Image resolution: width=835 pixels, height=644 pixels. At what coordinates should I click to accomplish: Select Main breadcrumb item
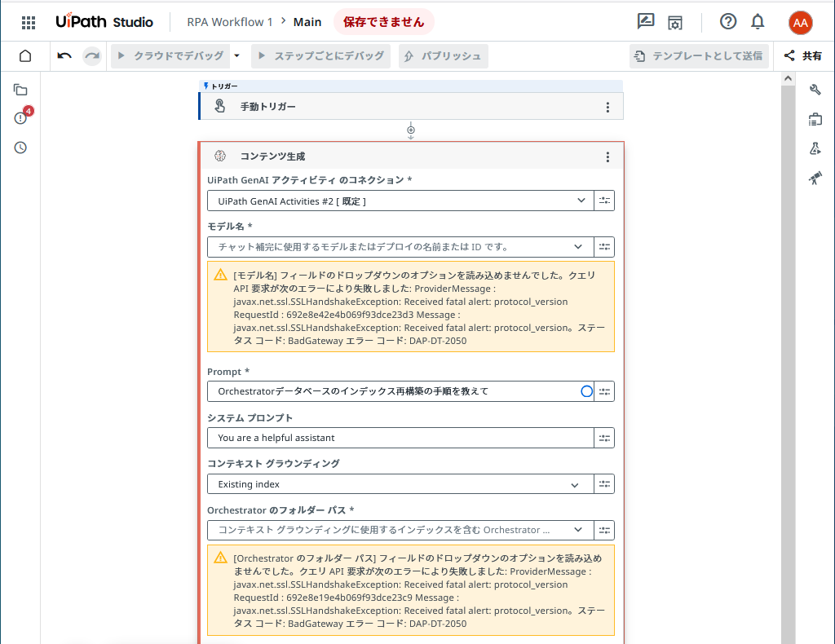tap(307, 22)
